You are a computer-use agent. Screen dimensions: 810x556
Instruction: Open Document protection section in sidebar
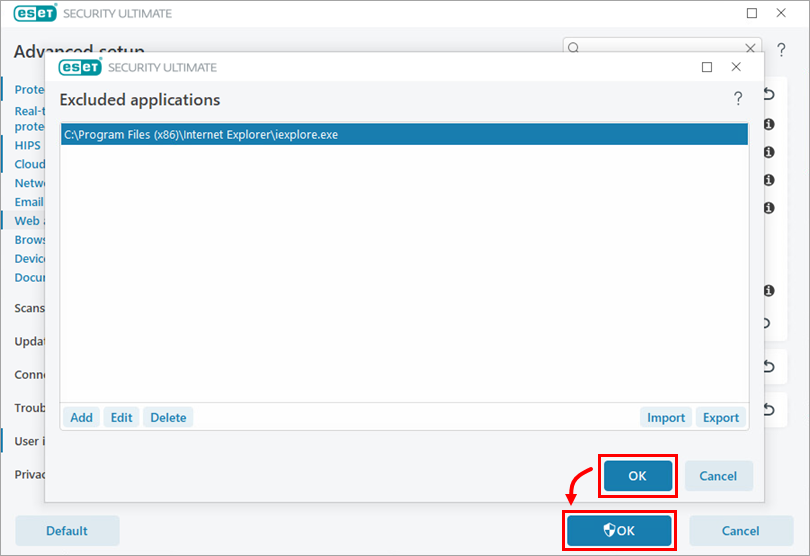[x=29, y=277]
